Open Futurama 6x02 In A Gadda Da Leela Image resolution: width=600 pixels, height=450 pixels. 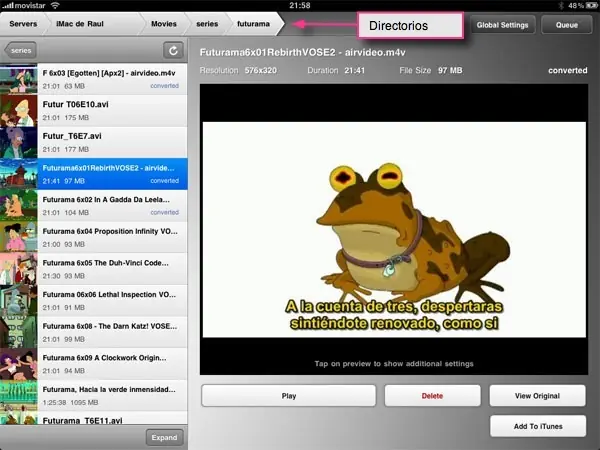coord(94,206)
